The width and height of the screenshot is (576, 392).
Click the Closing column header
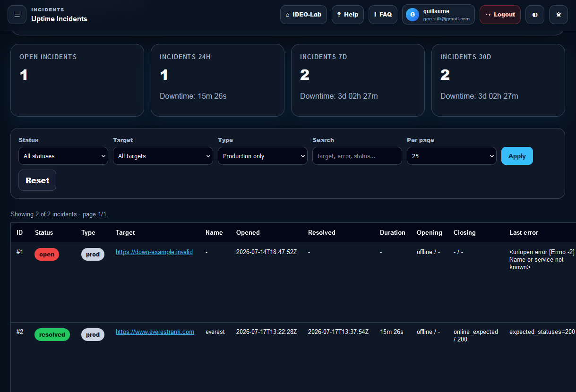pos(464,232)
